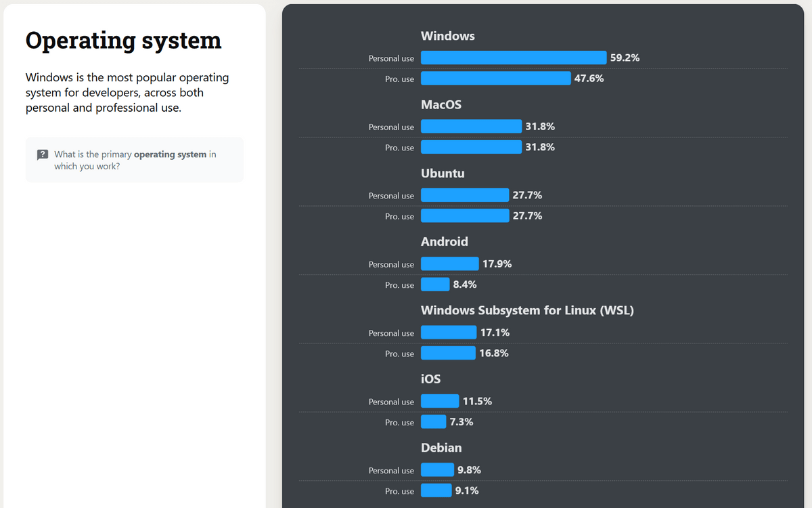Screen dimensions: 812x508
Task: Click the Operating system heading
Action: (123, 40)
